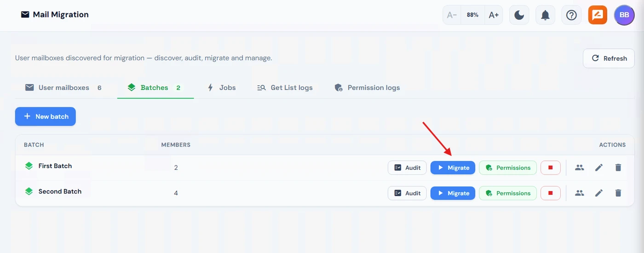This screenshot has width=644, height=253.
Task: Click the ACTIONS column header
Action: [x=612, y=145]
